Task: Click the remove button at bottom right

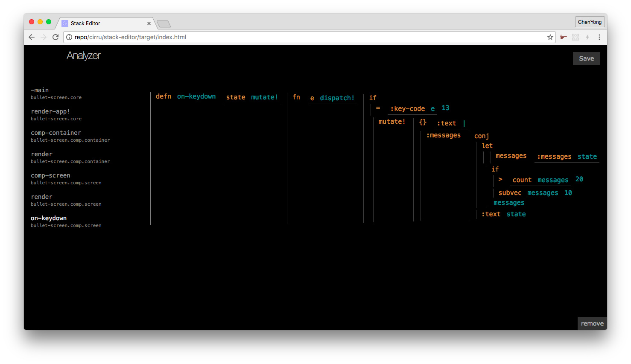Action: (x=592, y=323)
